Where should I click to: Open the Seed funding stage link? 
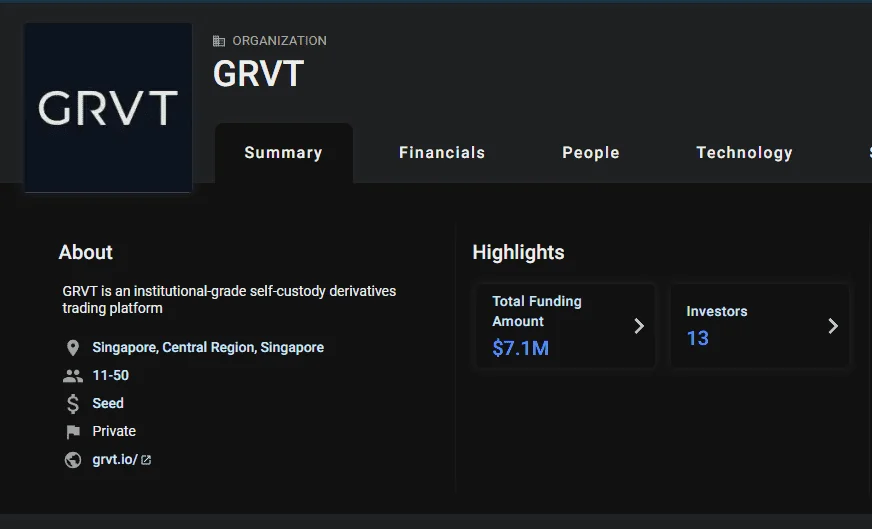point(108,403)
